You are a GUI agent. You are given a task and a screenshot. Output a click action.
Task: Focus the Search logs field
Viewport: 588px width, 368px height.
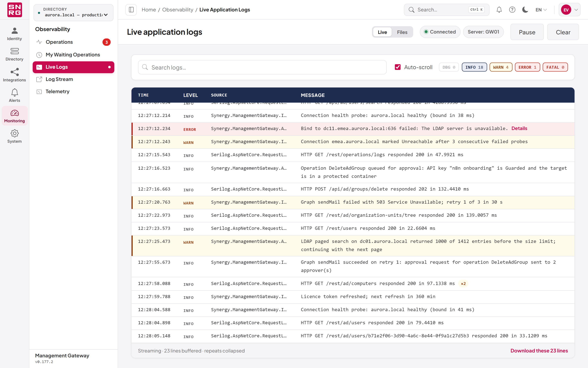pyautogui.click(x=262, y=67)
